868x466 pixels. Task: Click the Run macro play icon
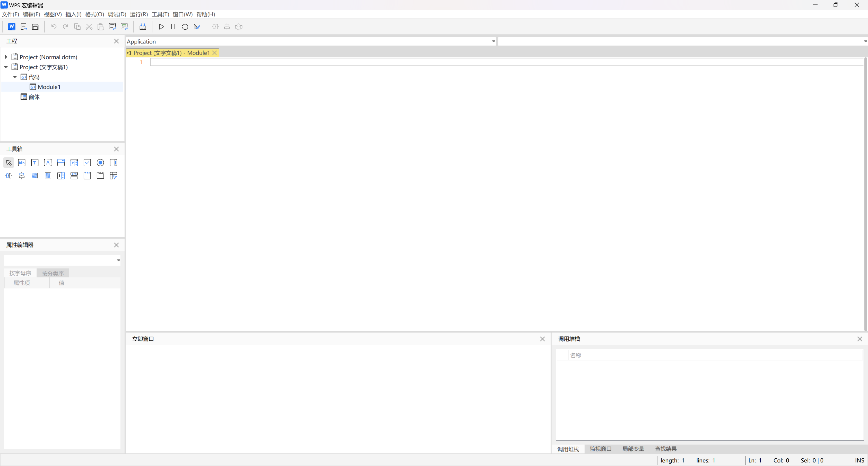[161, 27]
